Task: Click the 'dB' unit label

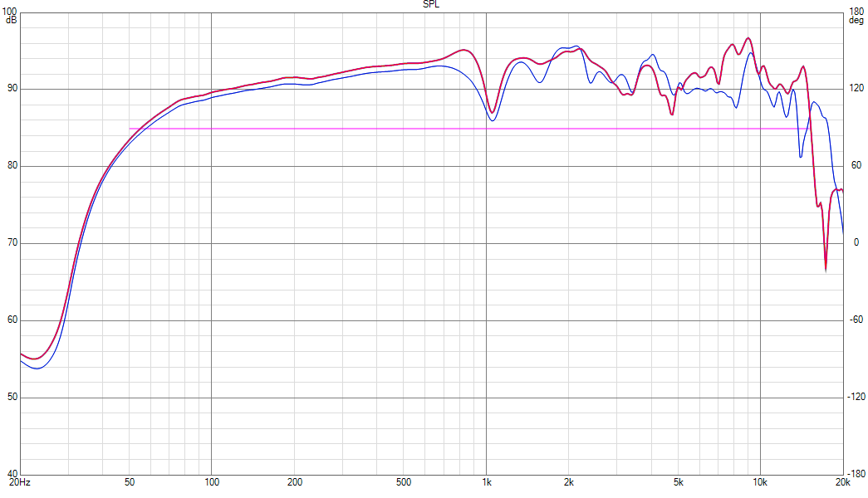Action: coord(11,20)
